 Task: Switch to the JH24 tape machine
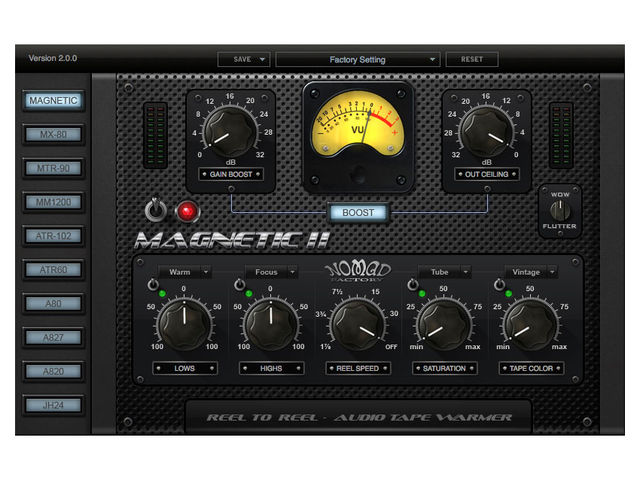(53, 405)
